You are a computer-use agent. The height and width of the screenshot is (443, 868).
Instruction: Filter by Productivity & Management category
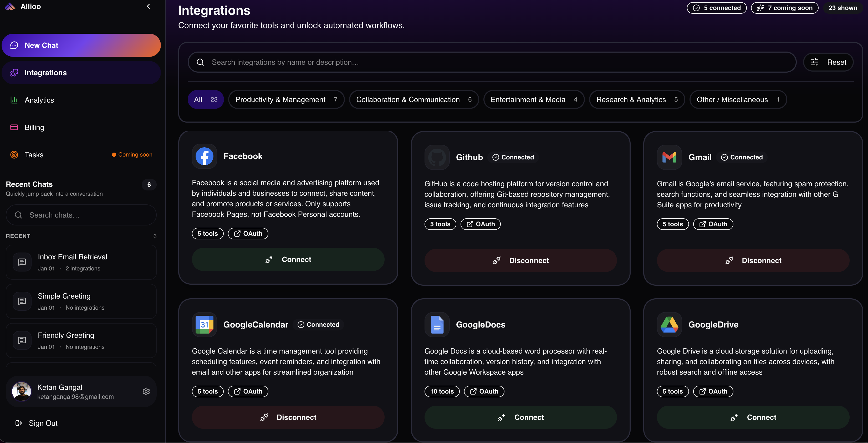tap(286, 99)
